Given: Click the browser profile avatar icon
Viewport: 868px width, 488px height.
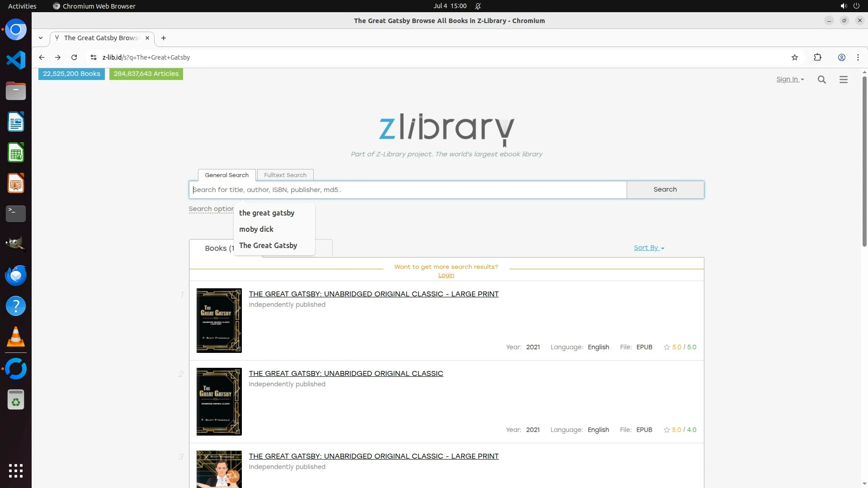Looking at the screenshot, I should [841, 57].
